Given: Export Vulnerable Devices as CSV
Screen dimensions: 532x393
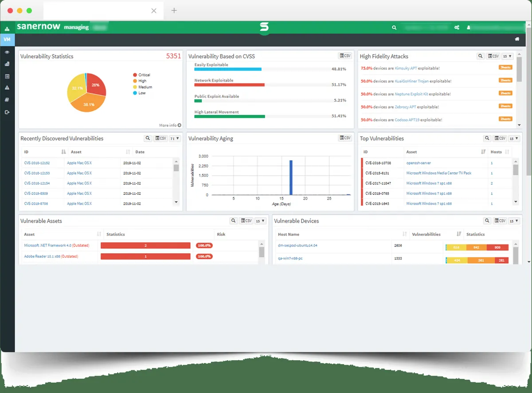Looking at the screenshot, I should click(500, 221).
